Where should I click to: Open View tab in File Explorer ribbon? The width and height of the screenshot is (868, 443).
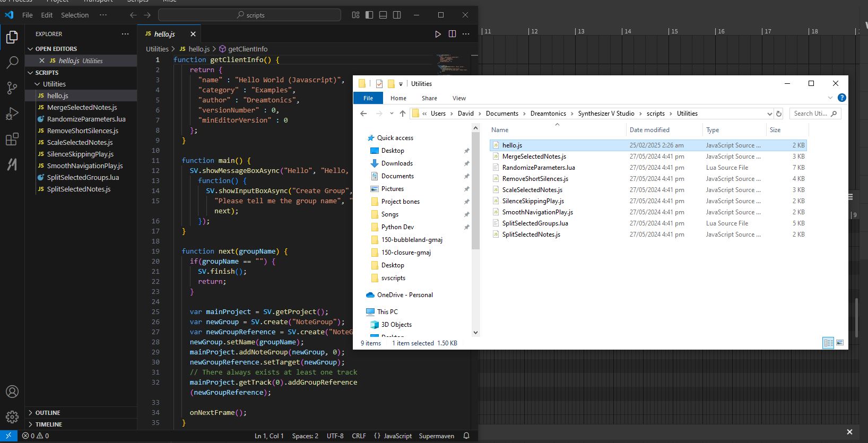tap(459, 98)
